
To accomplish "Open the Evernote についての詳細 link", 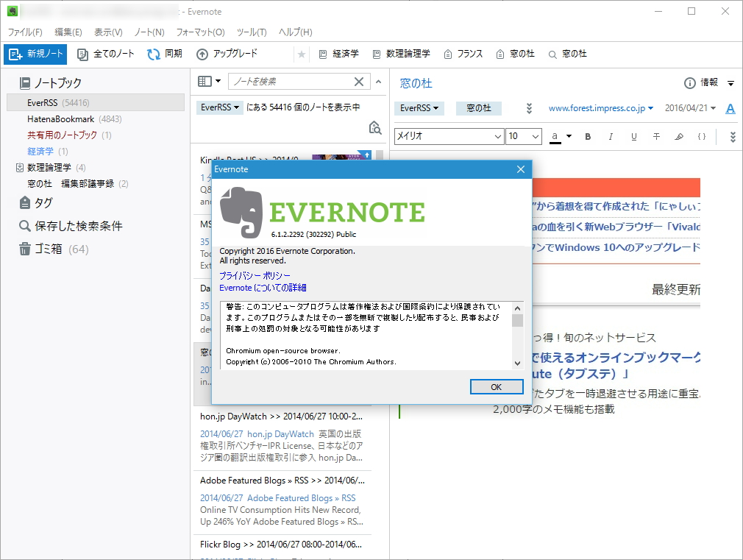I will (263, 288).
